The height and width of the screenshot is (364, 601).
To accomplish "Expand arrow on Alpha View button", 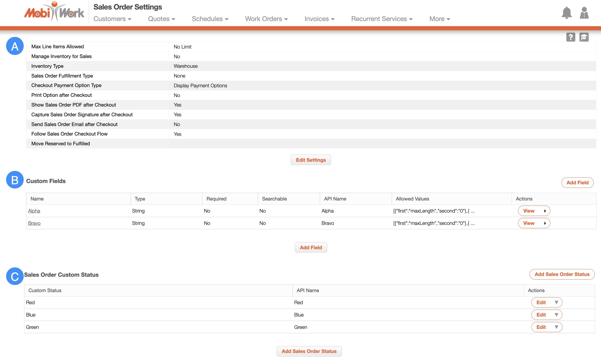I will (x=545, y=211).
